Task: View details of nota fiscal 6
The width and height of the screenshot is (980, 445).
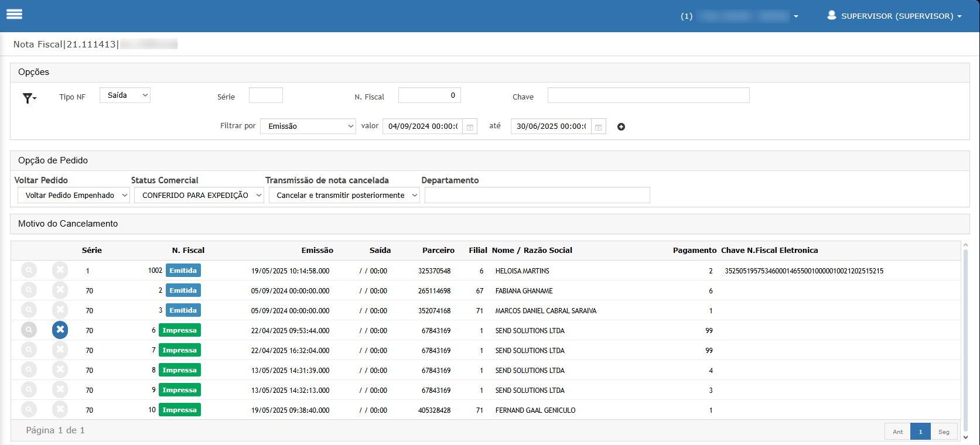Action: [29, 330]
